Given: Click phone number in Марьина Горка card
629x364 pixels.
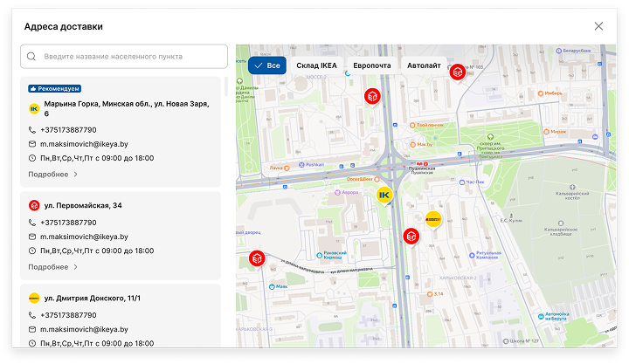Looking at the screenshot, I should point(68,130).
